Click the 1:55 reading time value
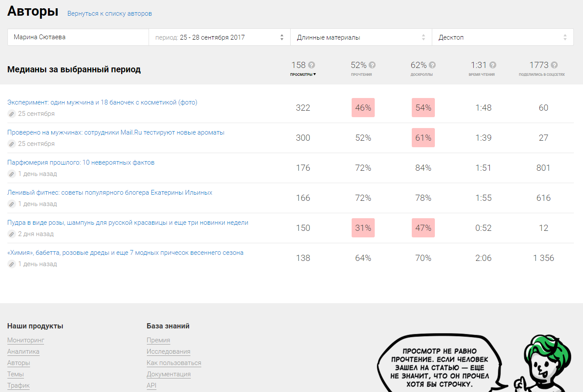 pyautogui.click(x=483, y=198)
